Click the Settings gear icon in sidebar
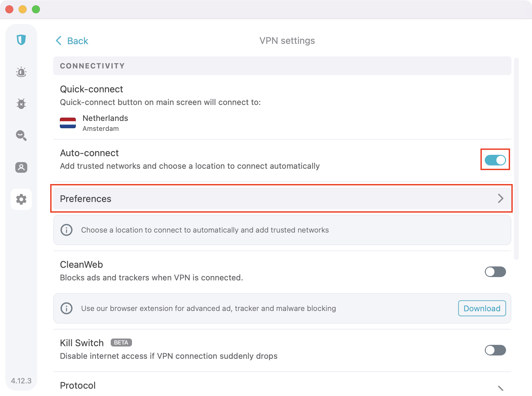The height and width of the screenshot is (396, 532). click(x=21, y=199)
